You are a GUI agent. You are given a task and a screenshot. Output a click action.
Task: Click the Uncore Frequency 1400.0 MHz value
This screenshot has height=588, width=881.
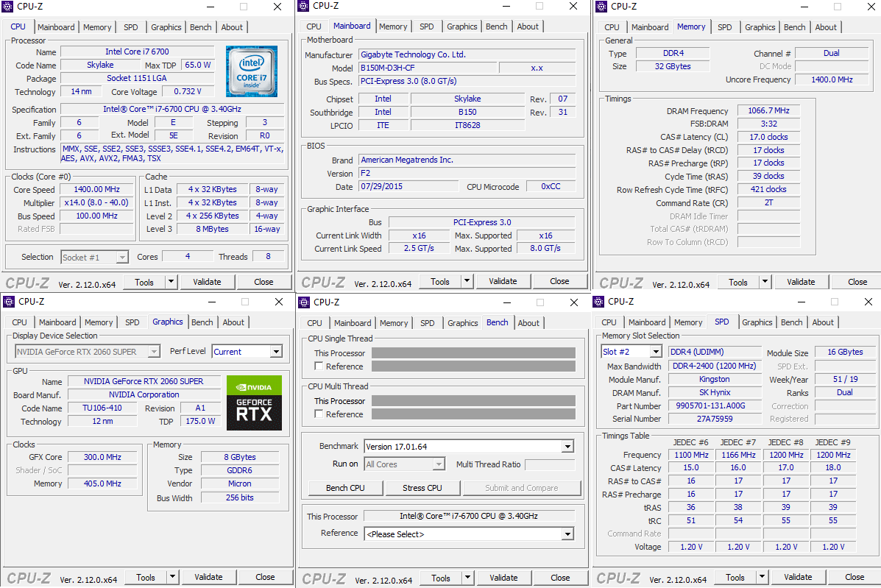[832, 79]
